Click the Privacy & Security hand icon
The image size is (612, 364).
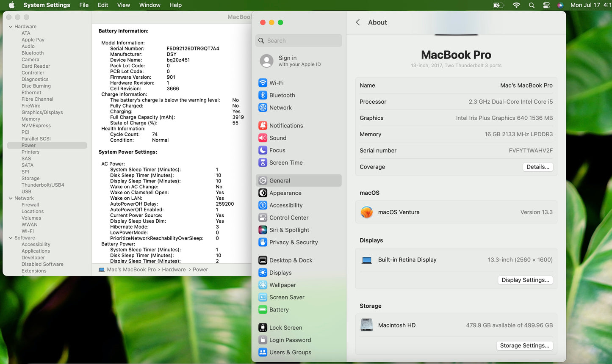263,242
